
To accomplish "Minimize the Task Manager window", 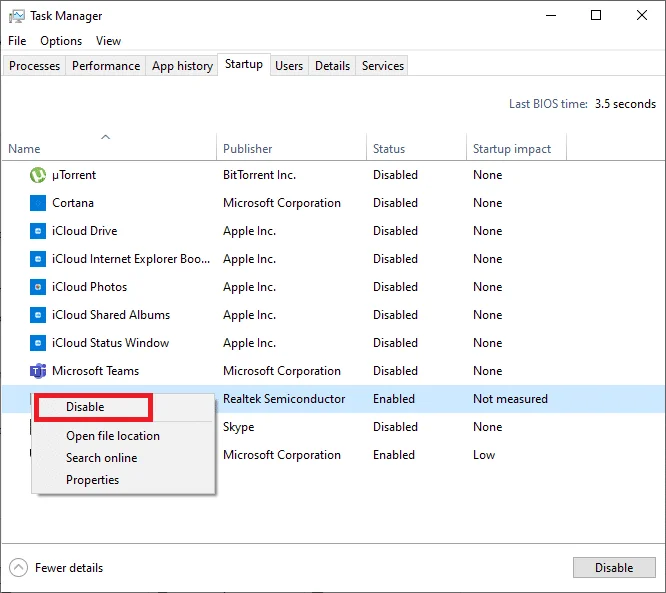I will point(551,15).
